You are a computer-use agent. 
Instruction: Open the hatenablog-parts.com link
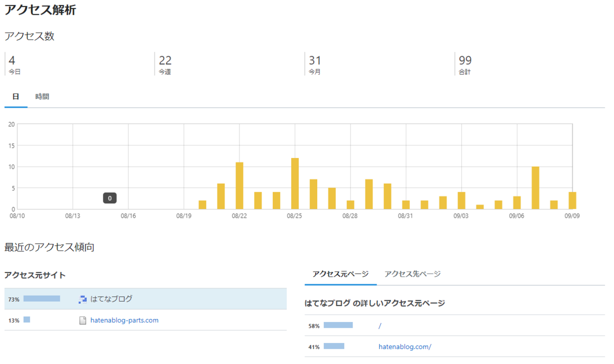tap(124, 321)
